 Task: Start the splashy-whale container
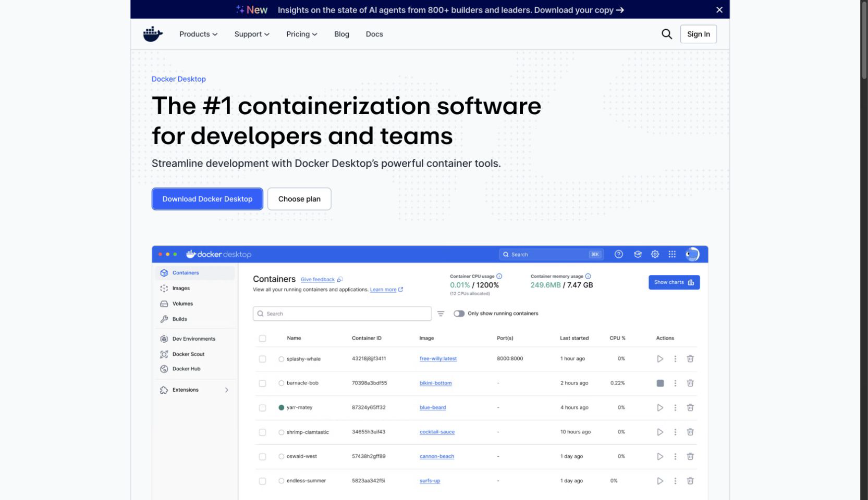click(x=660, y=359)
